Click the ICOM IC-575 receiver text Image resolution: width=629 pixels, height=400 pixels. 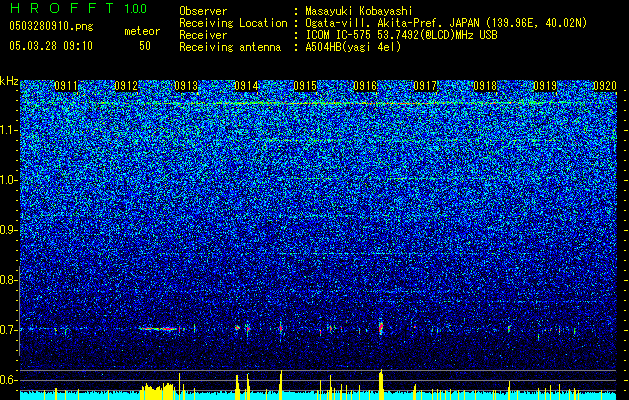pyautogui.click(x=401, y=35)
